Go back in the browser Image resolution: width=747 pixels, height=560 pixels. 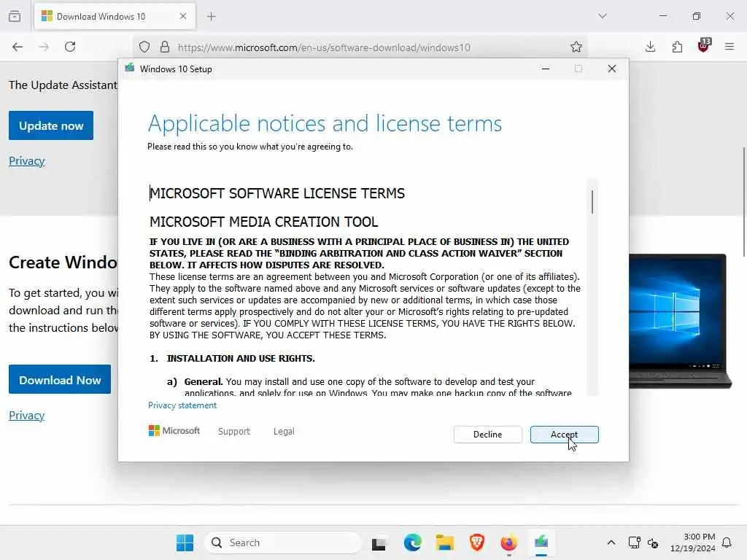coord(18,47)
